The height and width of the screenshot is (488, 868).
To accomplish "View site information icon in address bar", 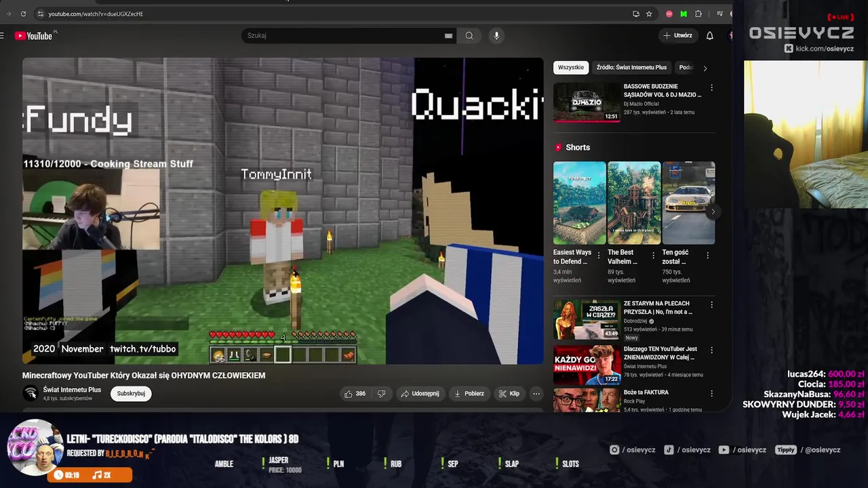I will click(x=41, y=14).
